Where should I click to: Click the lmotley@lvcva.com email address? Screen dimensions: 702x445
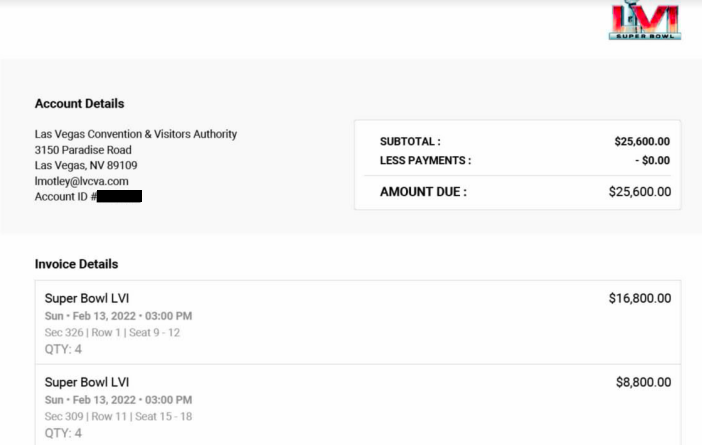click(82, 181)
